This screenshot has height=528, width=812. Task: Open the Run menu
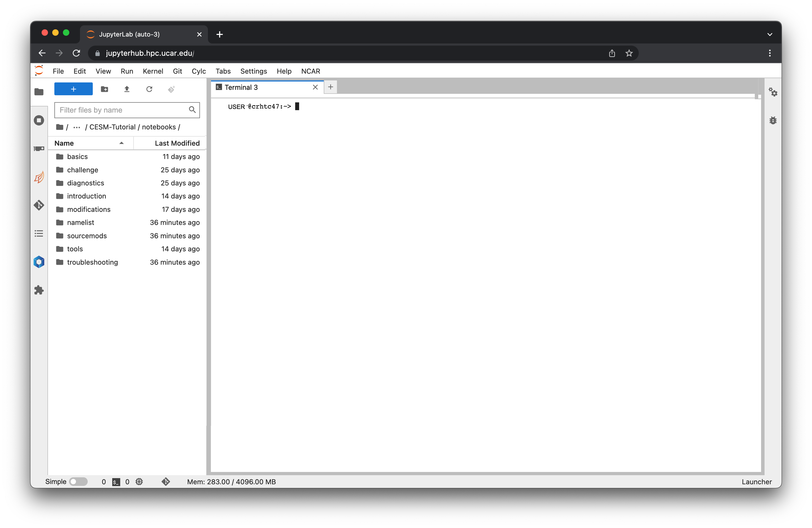point(127,71)
